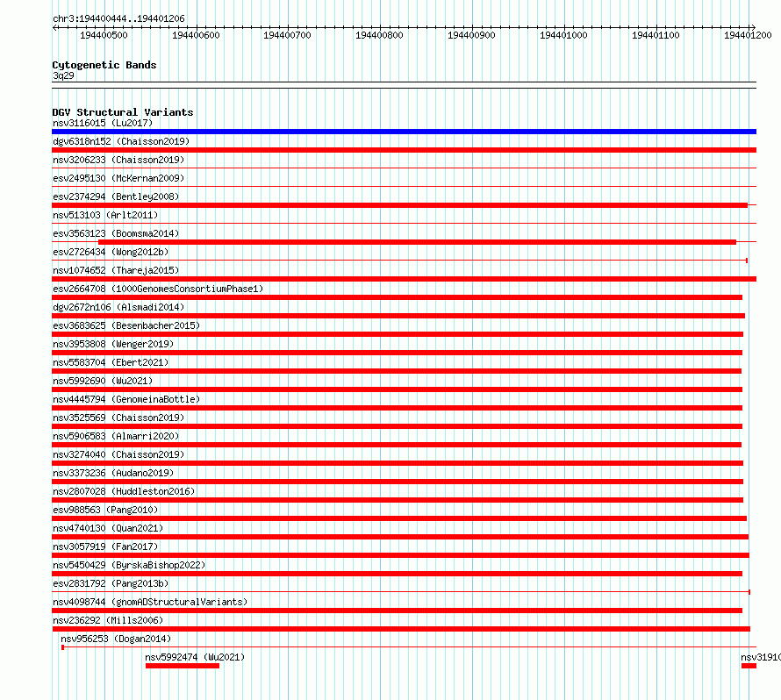
Task: Click ruler position 194400900
Action: coord(472,35)
